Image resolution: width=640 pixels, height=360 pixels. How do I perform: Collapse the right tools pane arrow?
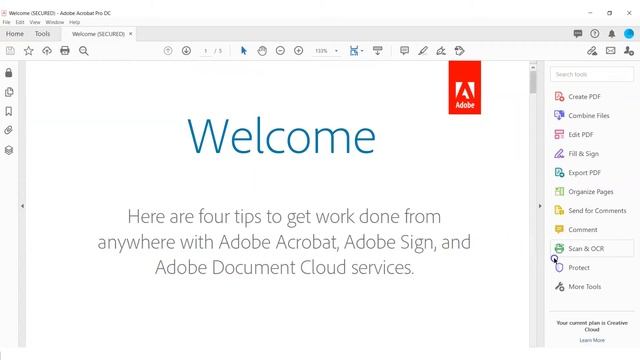coord(540,206)
